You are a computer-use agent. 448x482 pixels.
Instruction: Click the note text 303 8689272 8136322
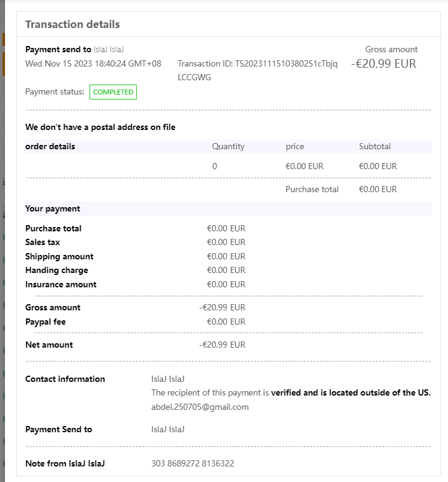tap(193, 463)
